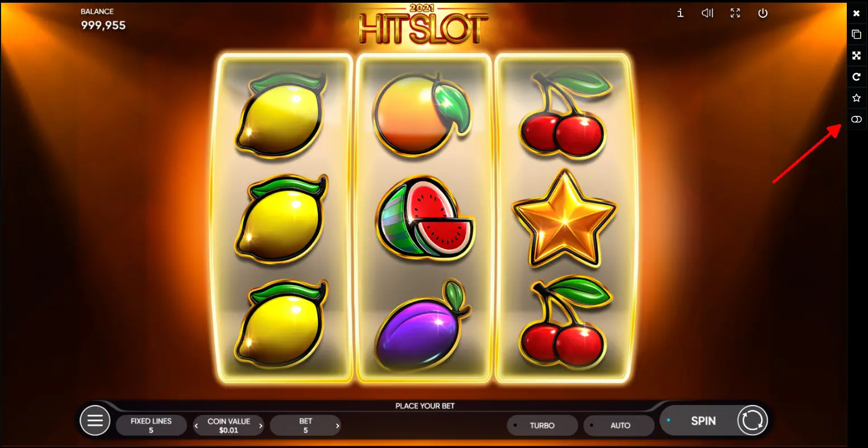Close the game with the sidebar X
The width and height of the screenshot is (868, 448).
tap(856, 13)
